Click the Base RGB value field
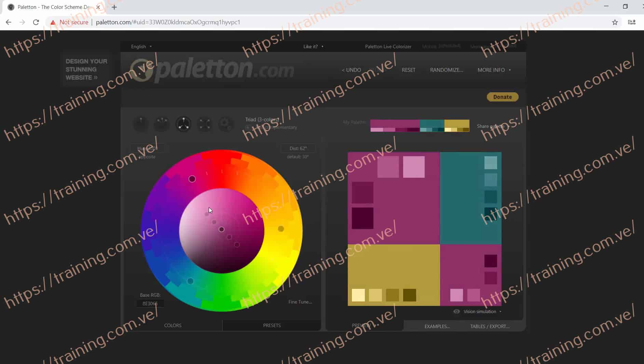 tap(150, 304)
